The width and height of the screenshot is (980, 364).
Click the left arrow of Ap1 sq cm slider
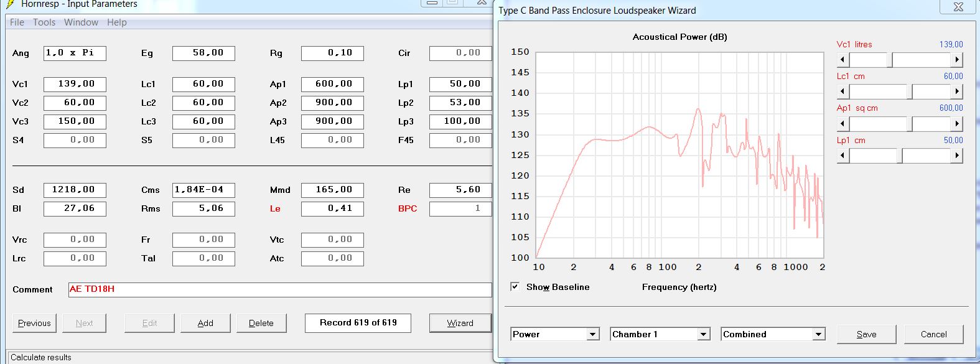pos(843,124)
